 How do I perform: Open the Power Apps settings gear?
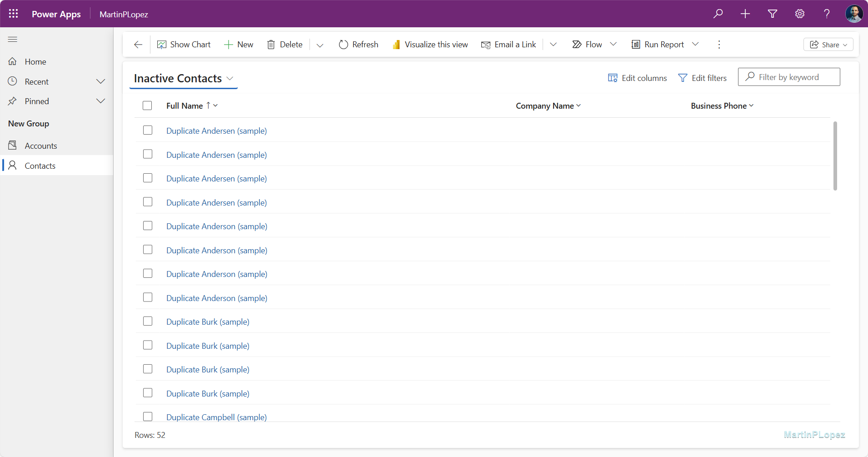coord(799,14)
